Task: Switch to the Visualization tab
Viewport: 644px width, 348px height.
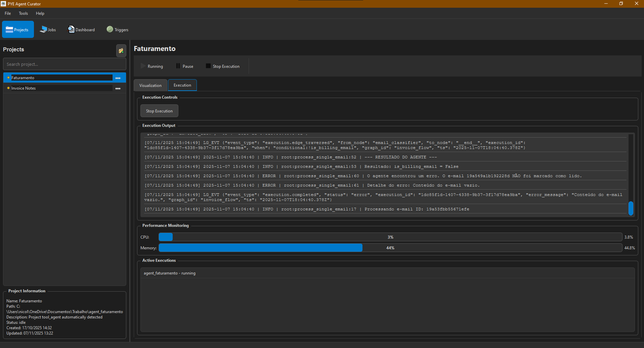Action: click(x=150, y=85)
